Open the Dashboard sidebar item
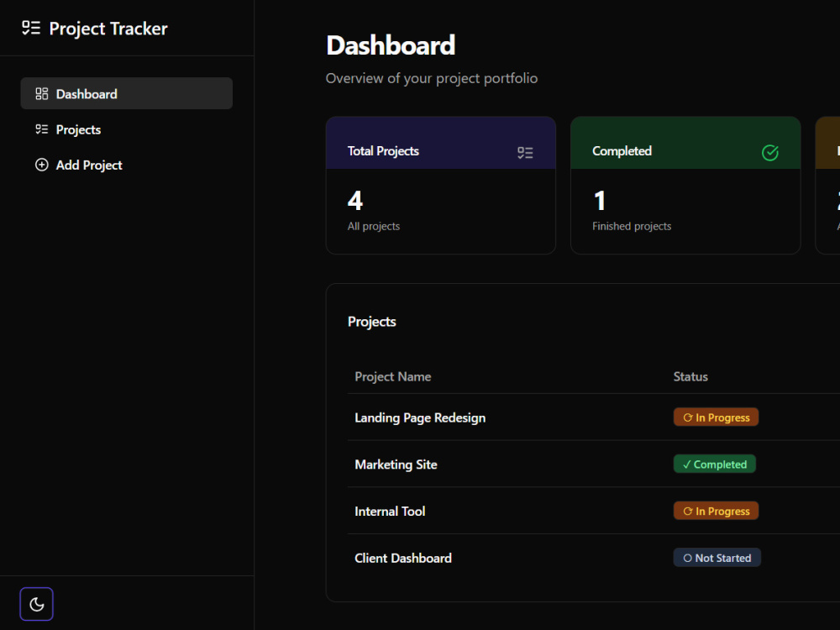Screen dimensions: 840x630 coord(127,93)
